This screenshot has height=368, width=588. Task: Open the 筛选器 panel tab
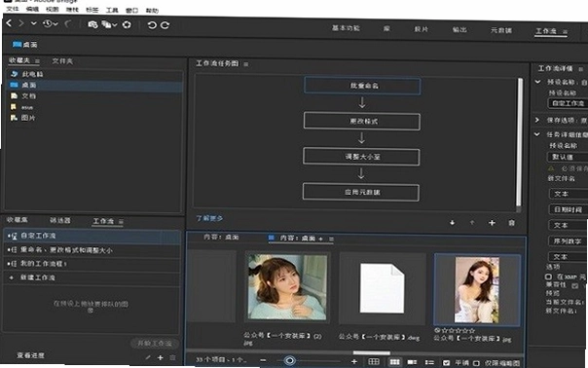click(60, 220)
